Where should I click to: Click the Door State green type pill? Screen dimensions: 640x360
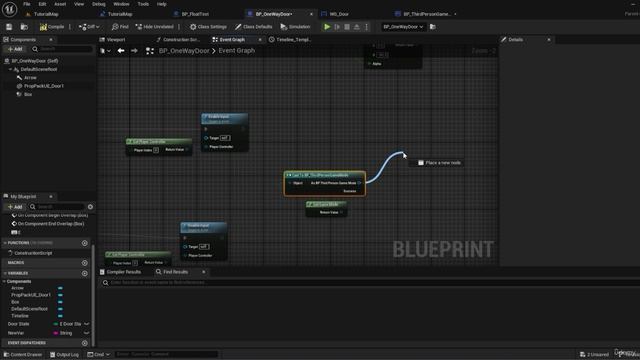point(56,324)
